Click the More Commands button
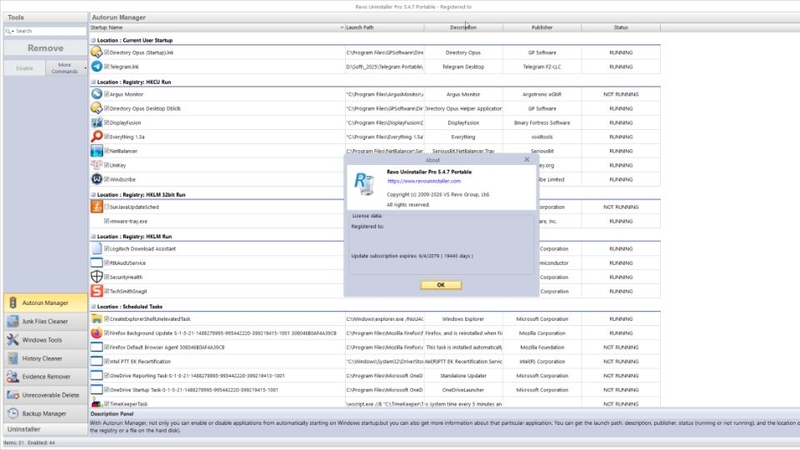The image size is (800, 450). 64,68
